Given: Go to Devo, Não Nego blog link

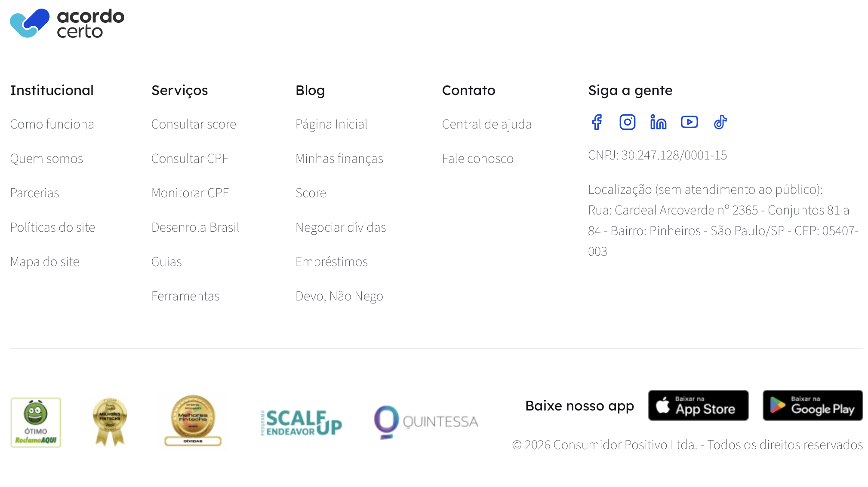Looking at the screenshot, I should tap(339, 296).
